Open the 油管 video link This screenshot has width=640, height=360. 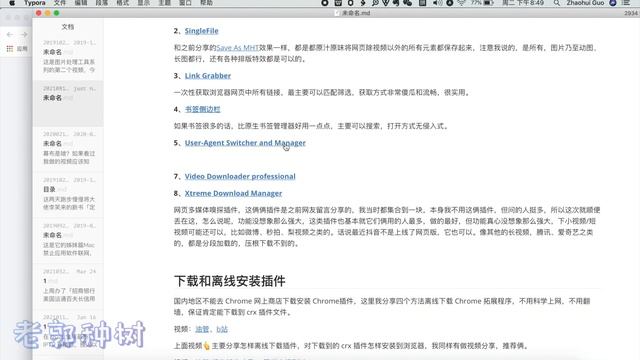pos(202,329)
